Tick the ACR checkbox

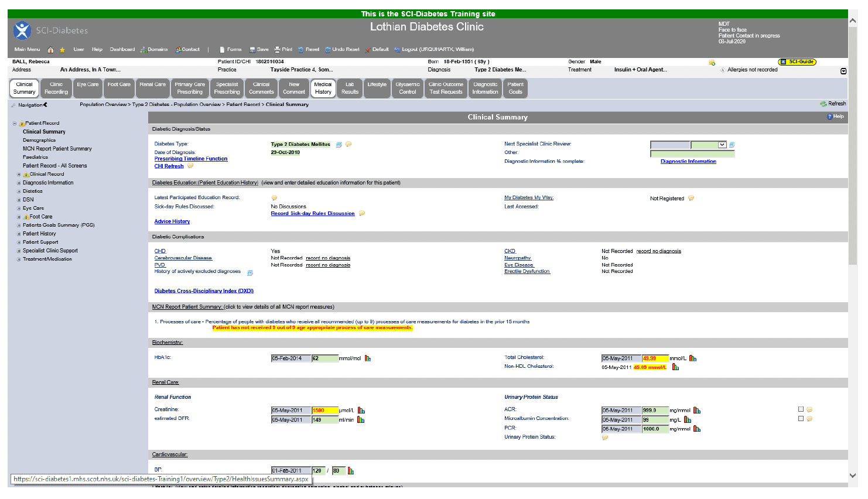801,409
